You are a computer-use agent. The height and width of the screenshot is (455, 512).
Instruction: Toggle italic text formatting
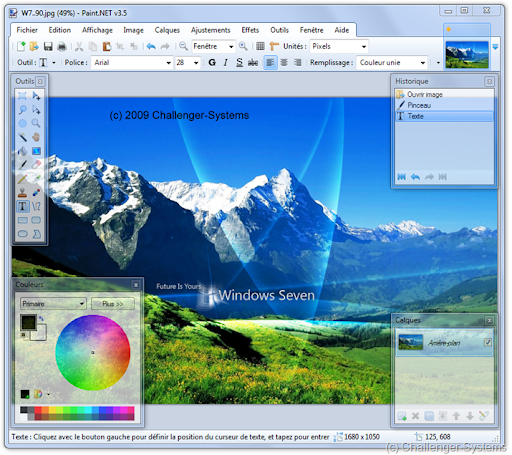point(226,62)
